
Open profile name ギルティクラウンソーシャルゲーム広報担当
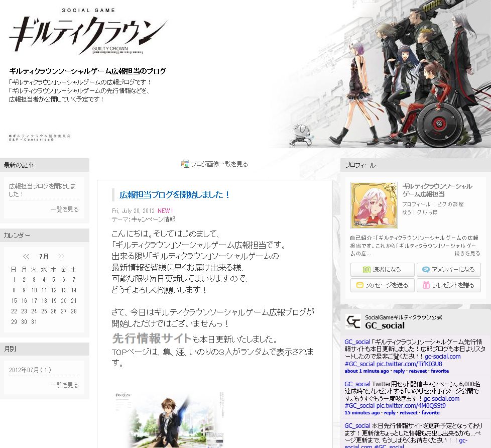437,190
